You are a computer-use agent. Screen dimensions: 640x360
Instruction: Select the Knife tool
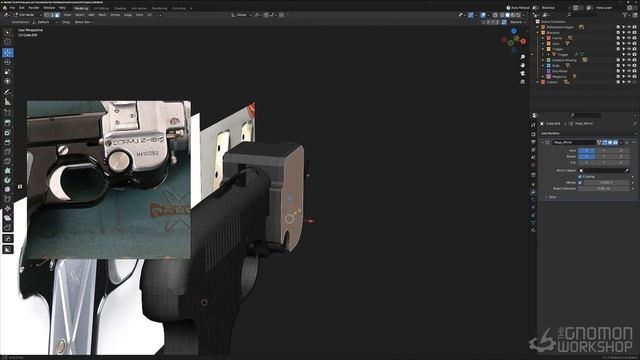(x=7, y=161)
